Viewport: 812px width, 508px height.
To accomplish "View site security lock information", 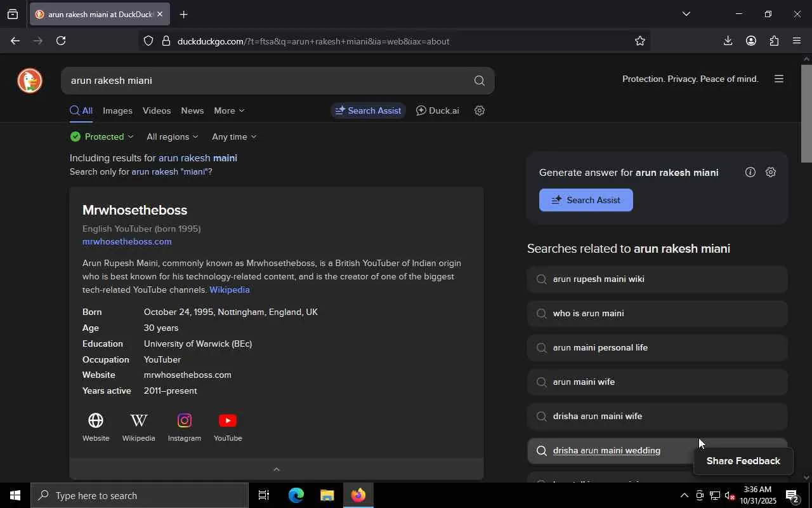I will click(166, 41).
